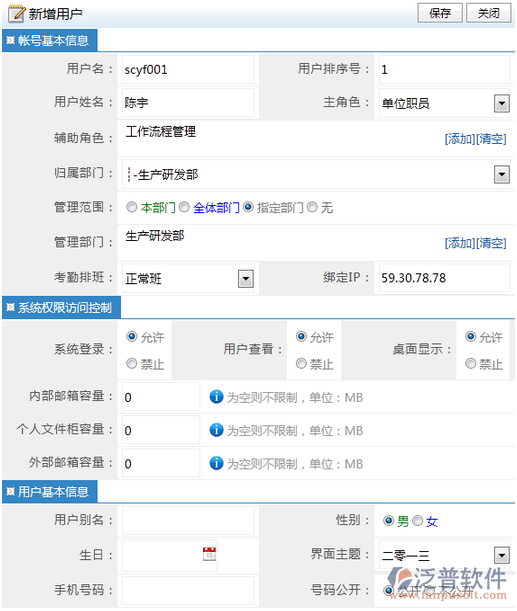This screenshot has width=517, height=611.
Task: Select 女 gender radio button
Action: coord(417,521)
